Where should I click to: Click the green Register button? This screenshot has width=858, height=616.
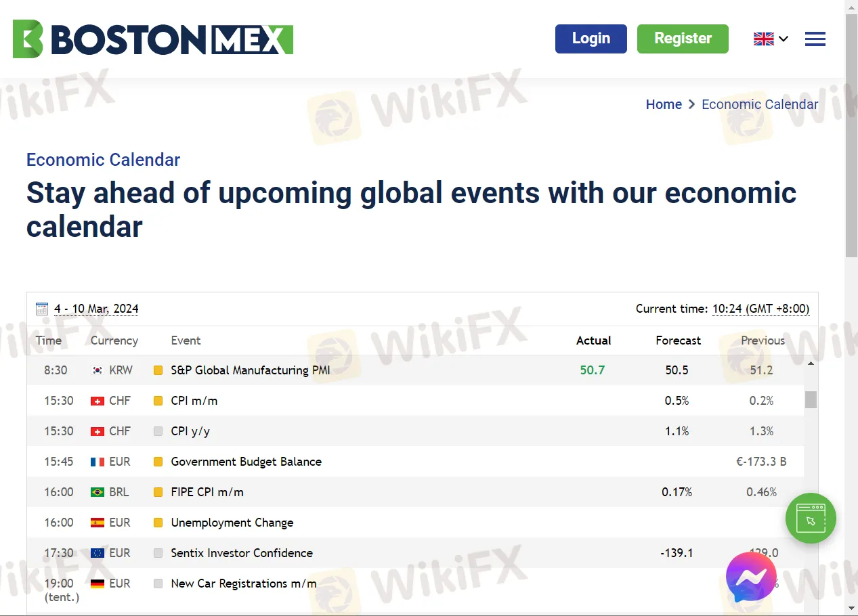tap(682, 39)
